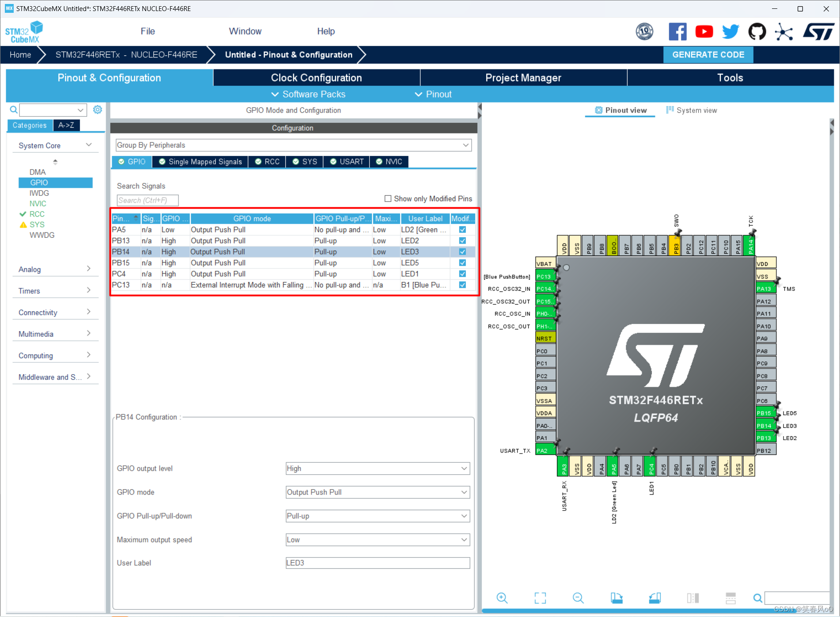Switch category list to A->Z sorting
840x617 pixels.
click(66, 125)
